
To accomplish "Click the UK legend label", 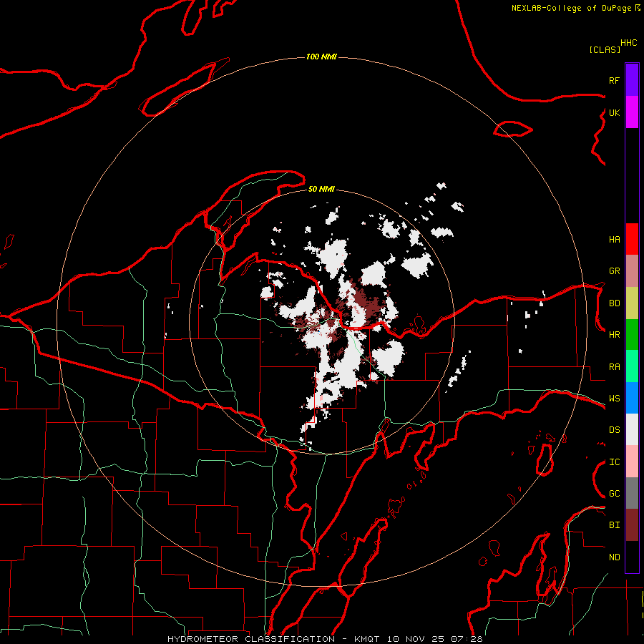I will pyautogui.click(x=614, y=112).
